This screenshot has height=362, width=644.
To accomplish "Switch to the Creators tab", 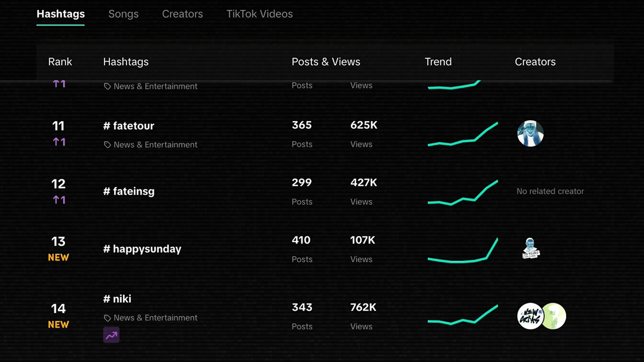I will [182, 14].
